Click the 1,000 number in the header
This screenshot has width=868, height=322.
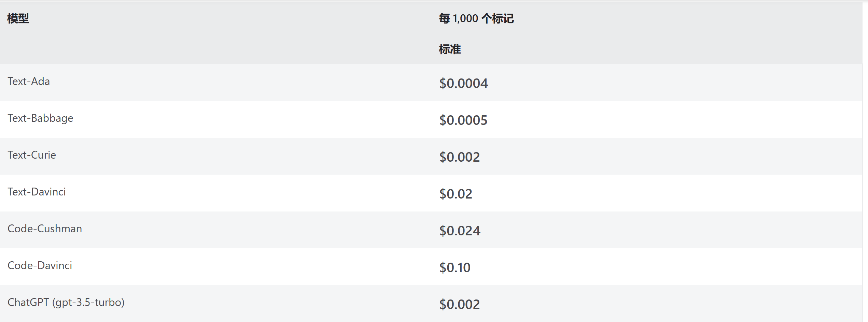point(465,18)
